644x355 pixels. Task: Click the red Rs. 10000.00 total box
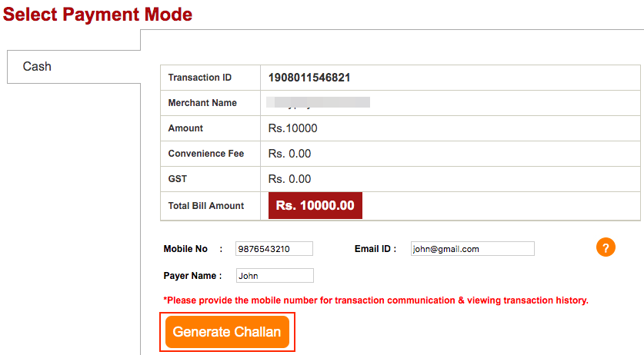315,206
